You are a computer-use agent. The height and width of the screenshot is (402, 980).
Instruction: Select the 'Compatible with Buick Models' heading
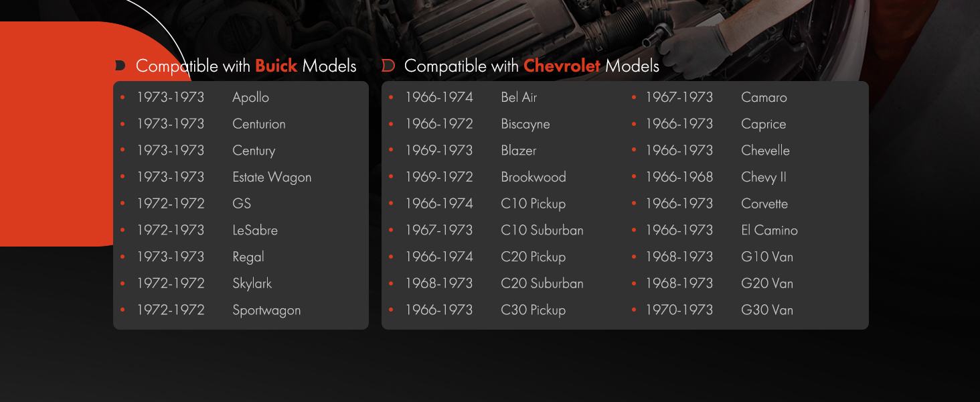[246, 66]
